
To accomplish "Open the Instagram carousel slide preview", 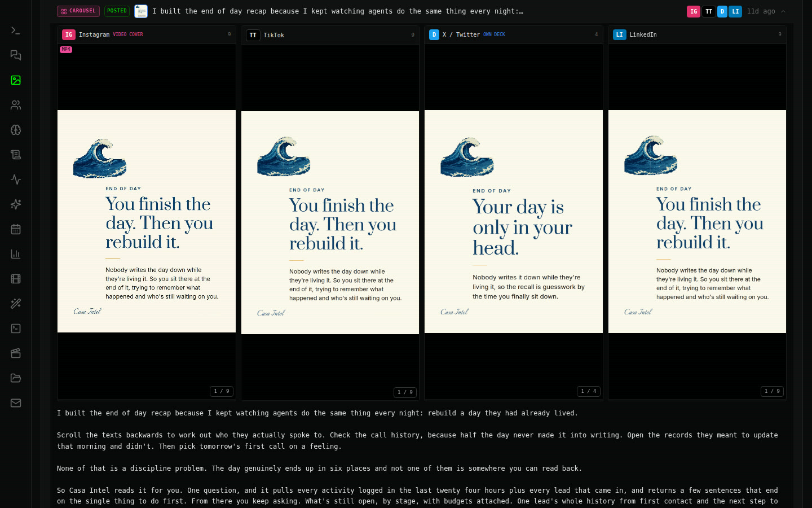I will (147, 221).
